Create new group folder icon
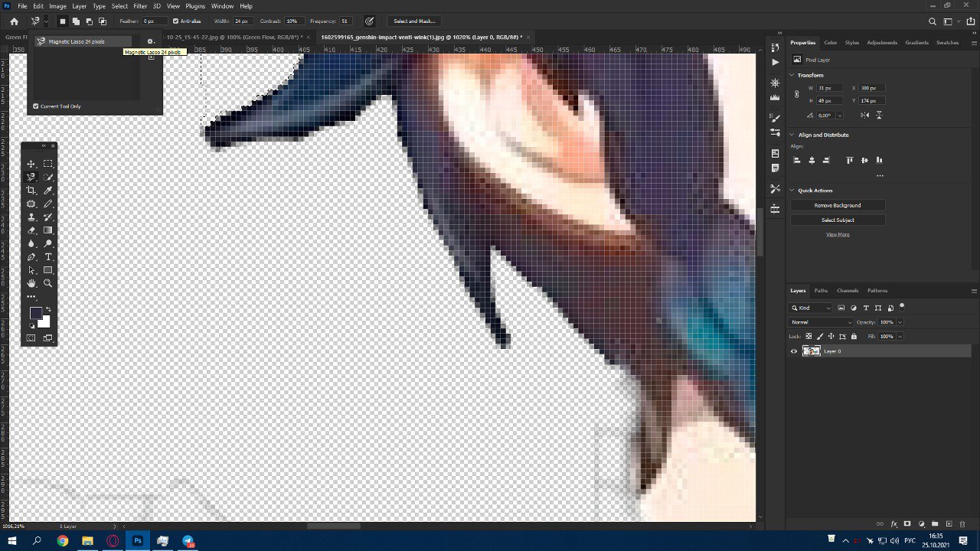This screenshot has width=980, height=551. [935, 524]
